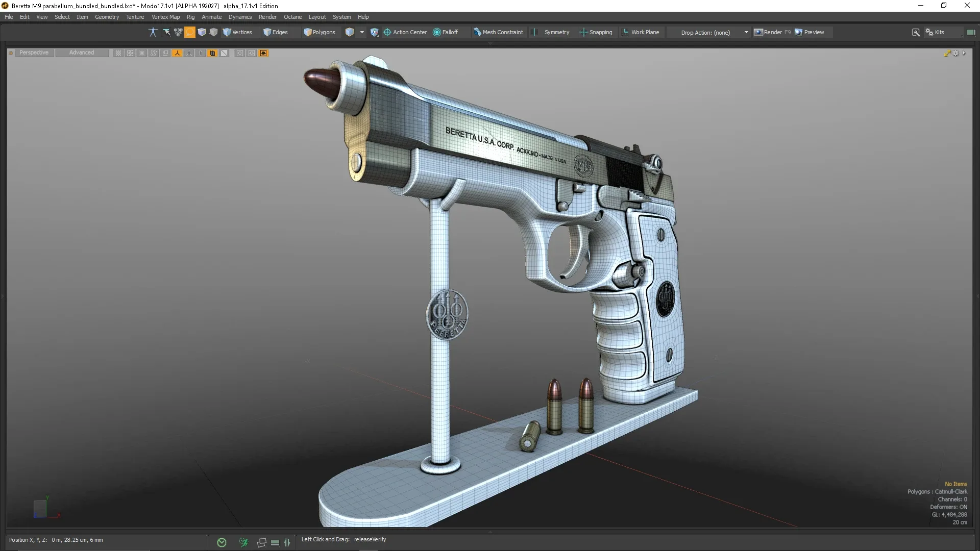Click the Advanced viewport shading dropdown

82,53
